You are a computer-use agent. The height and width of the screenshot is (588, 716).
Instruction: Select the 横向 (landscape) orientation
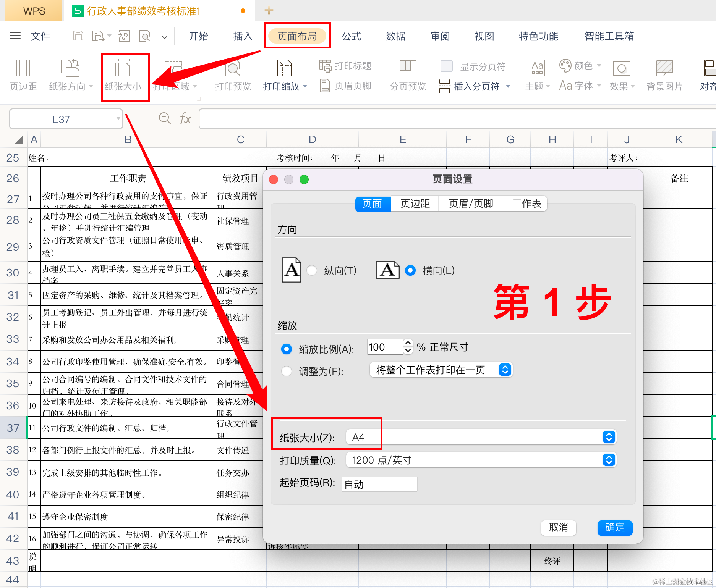(410, 270)
